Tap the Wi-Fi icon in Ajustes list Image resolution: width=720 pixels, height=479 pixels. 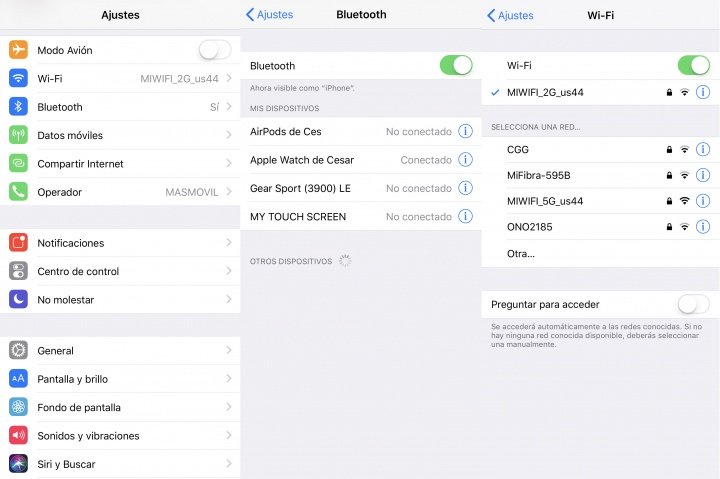(x=18, y=78)
